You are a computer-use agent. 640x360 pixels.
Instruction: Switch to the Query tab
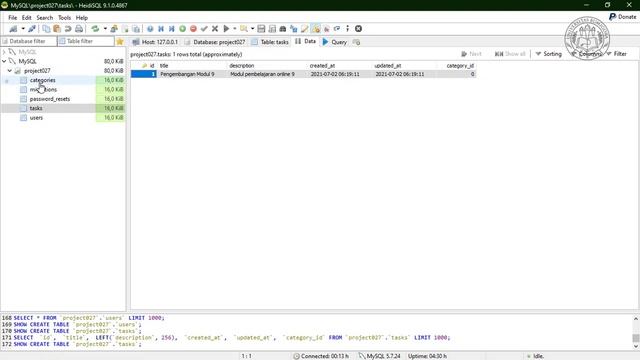pos(335,42)
